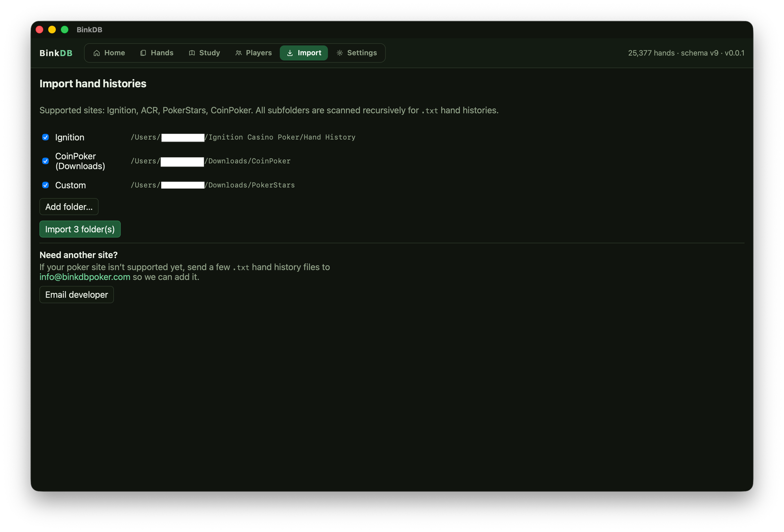Viewport: 784px width, 532px height.
Task: Click the Email developer button
Action: [x=76, y=295]
